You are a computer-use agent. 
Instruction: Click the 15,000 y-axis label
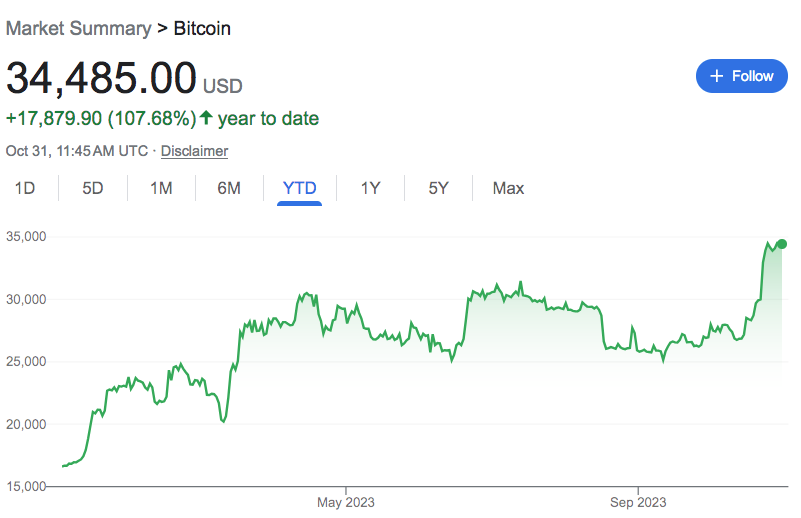tap(26, 487)
